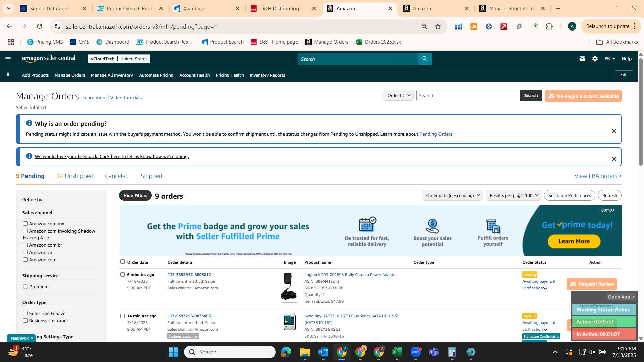This screenshot has width=644, height=362.
Task: Click the orange JS extension icon in toolbar
Action: (474, 26)
